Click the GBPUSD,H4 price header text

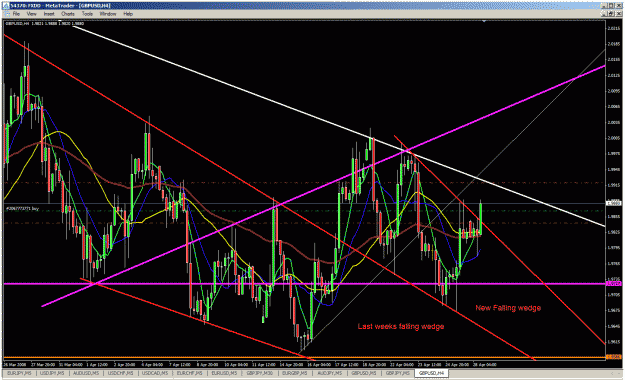[x=44, y=24]
